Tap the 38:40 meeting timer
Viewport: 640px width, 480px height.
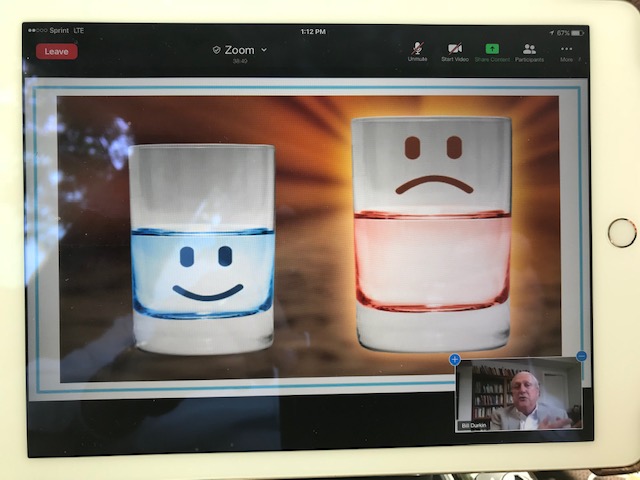point(240,61)
